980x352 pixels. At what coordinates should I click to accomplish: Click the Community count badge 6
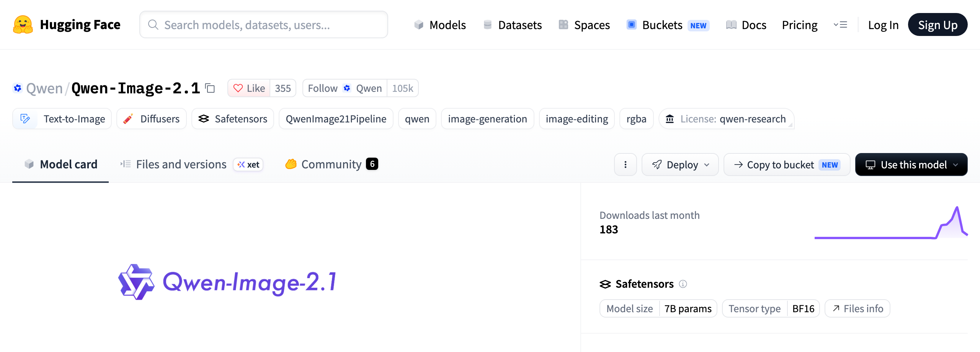click(372, 164)
